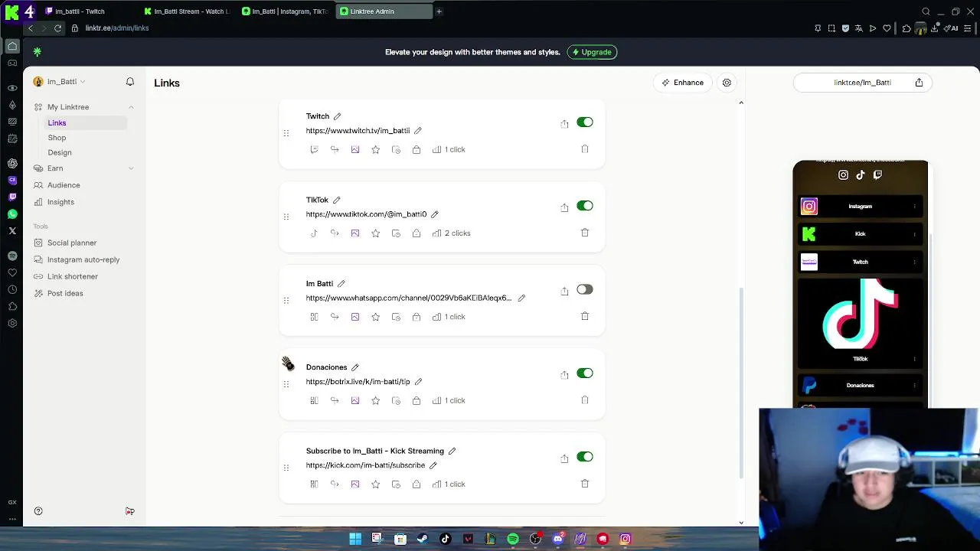This screenshot has height=551, width=980.
Task: Open Link shortener tool
Action: pos(73,276)
